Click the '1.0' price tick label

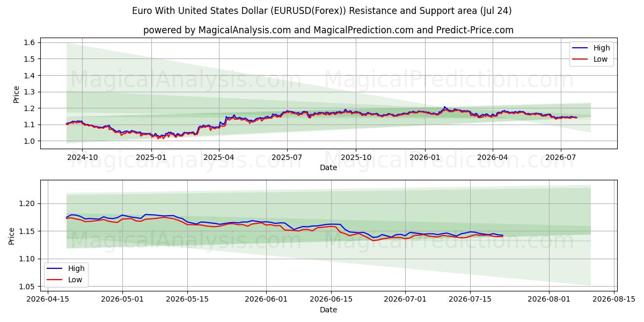(x=30, y=141)
